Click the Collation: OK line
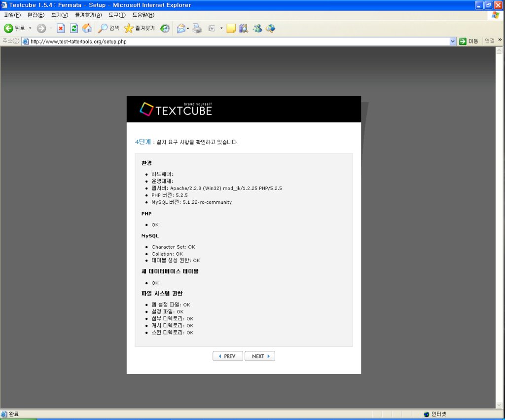 (167, 254)
